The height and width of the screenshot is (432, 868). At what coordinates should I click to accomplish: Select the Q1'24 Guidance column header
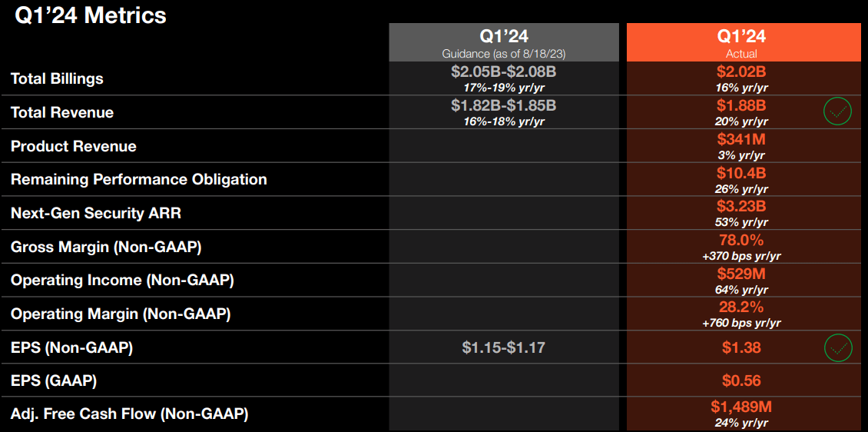(x=504, y=42)
